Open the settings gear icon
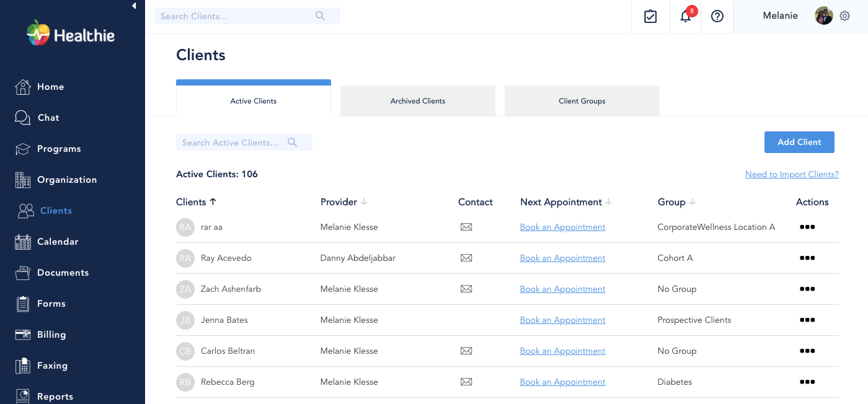 pos(844,16)
